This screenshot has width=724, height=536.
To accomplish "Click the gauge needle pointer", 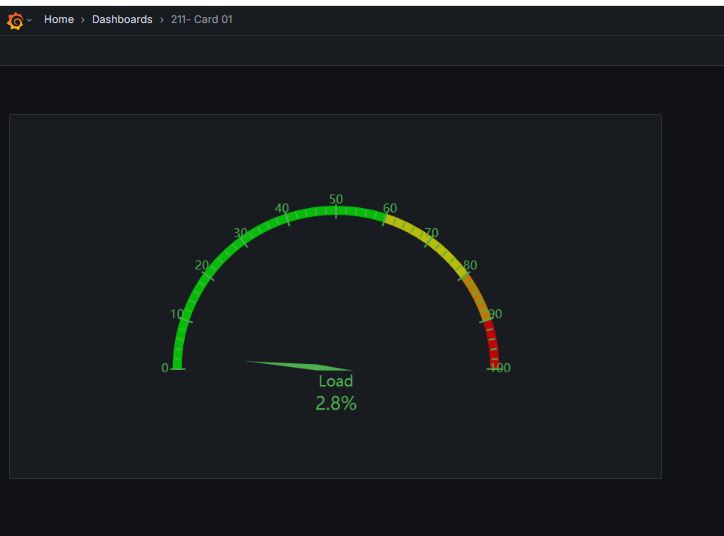I will pos(299,366).
